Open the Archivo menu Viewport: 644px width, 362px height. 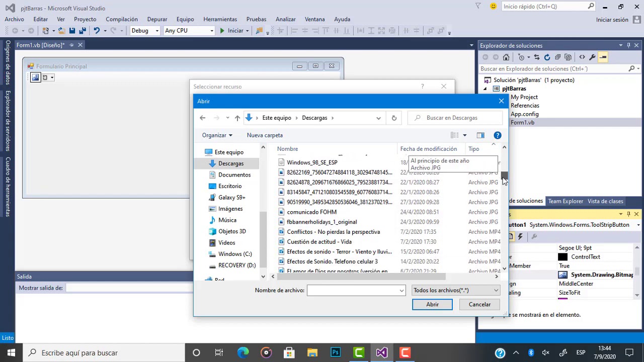click(15, 19)
